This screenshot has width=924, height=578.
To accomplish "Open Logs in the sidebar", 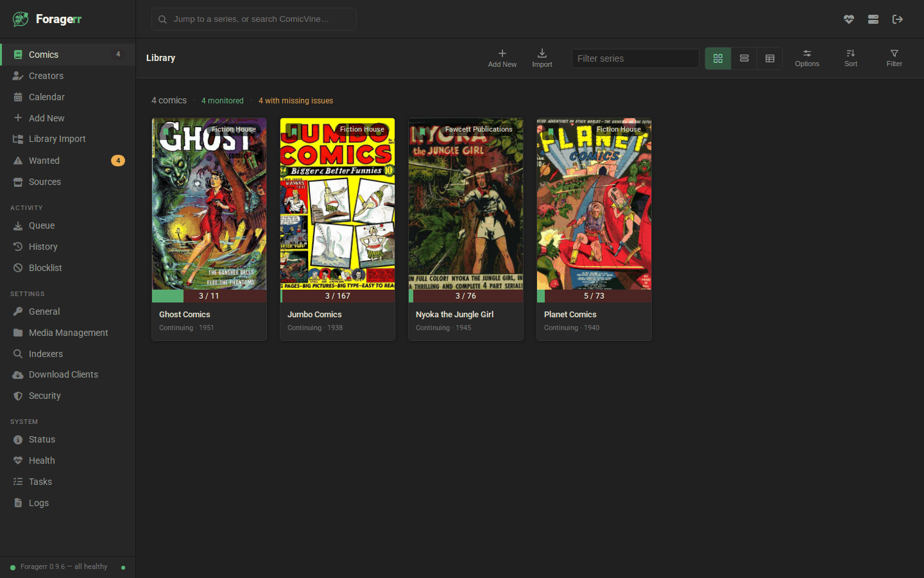I will [67, 503].
